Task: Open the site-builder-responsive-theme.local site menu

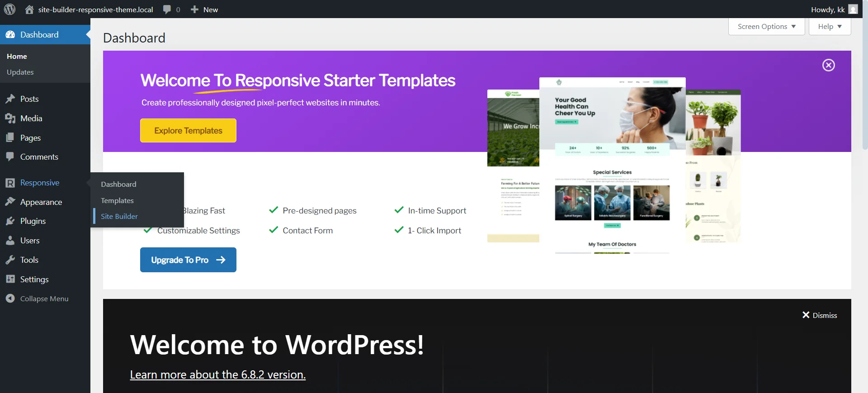Action: click(89, 9)
